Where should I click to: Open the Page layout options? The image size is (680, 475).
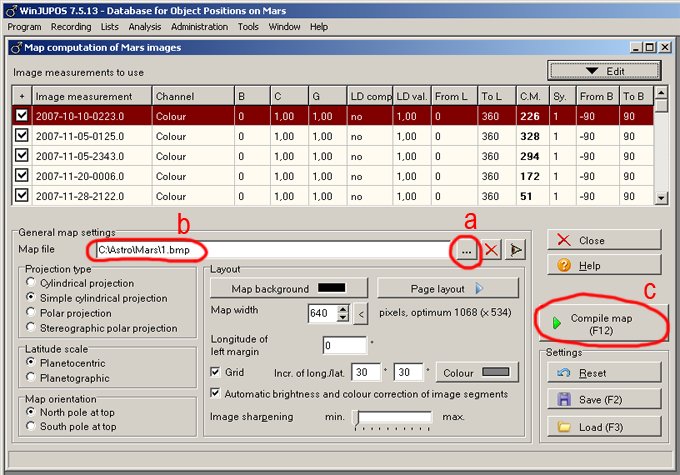[x=447, y=289]
